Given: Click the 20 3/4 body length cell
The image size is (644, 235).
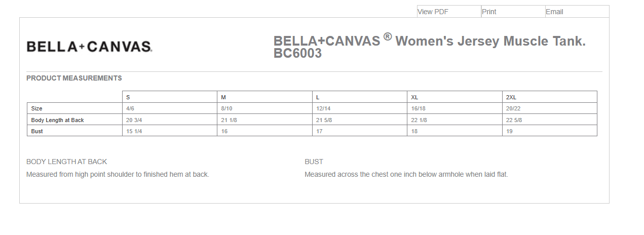Looking at the screenshot, I should pyautogui.click(x=170, y=120).
